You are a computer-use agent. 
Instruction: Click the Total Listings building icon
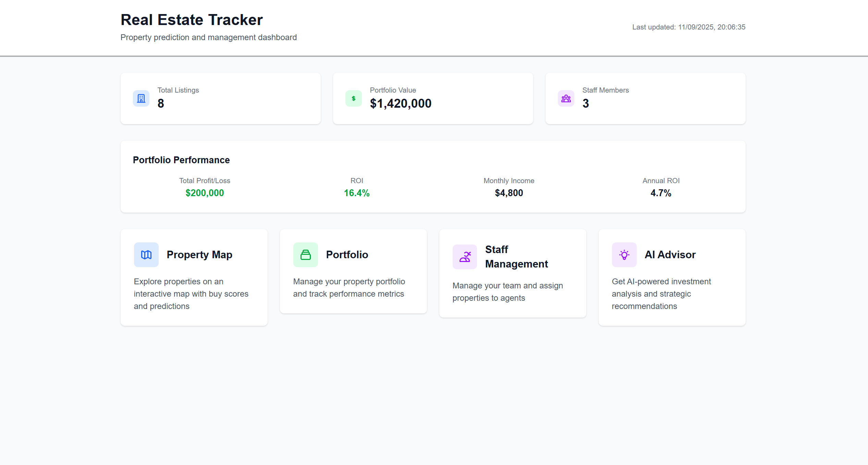tap(141, 98)
